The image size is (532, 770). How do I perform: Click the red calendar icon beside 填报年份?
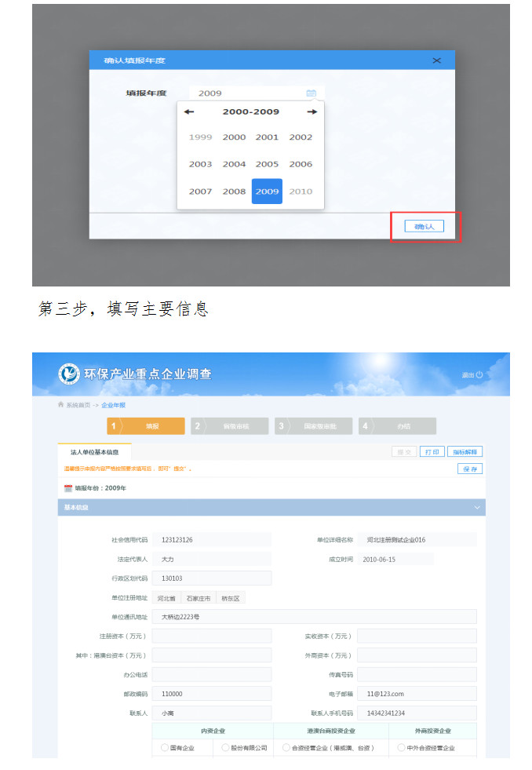tap(68, 488)
